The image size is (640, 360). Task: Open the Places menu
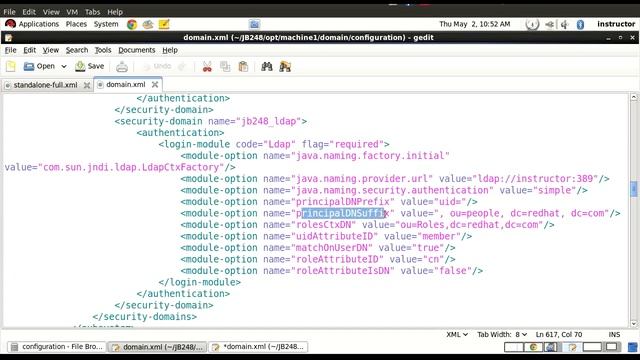tap(76, 24)
